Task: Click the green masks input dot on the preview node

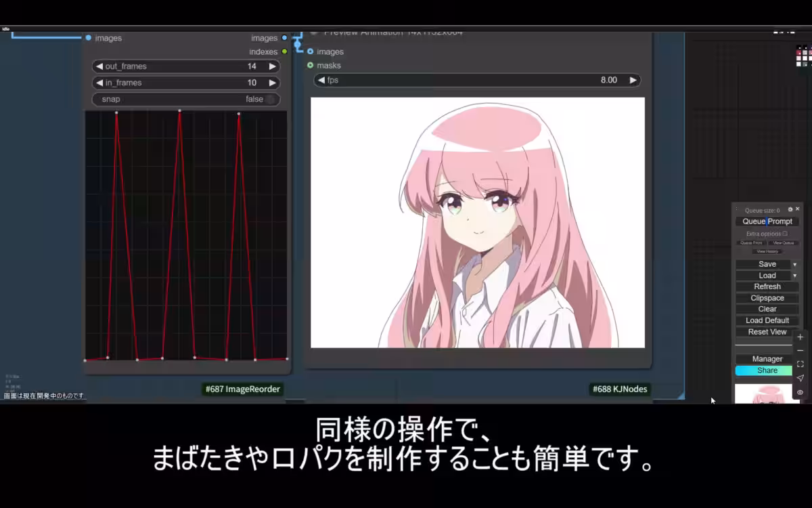Action: click(x=311, y=66)
